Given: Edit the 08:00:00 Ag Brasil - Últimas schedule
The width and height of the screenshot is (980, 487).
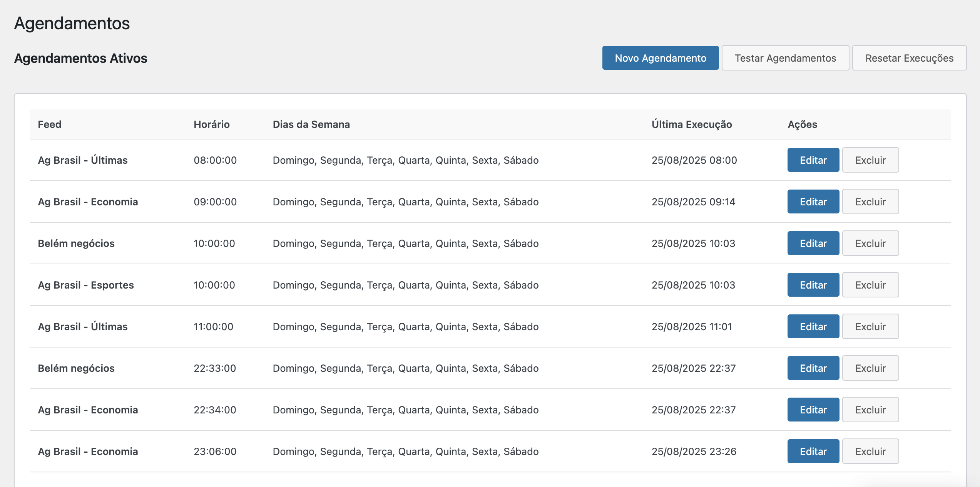Looking at the screenshot, I should pyautogui.click(x=813, y=160).
